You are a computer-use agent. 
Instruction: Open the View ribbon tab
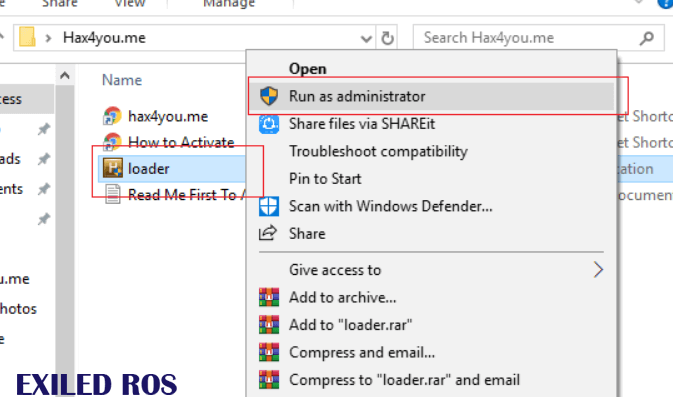[x=130, y=3]
